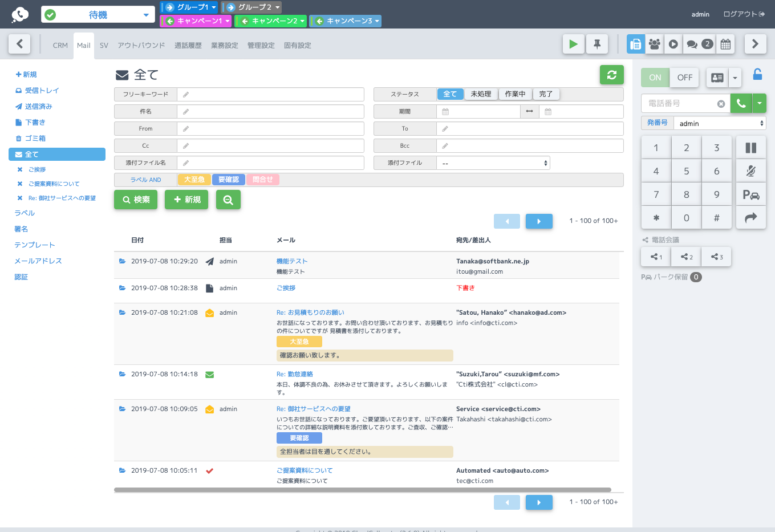Click the pin icon in toolbar
This screenshot has height=532, width=775.
tap(597, 44)
